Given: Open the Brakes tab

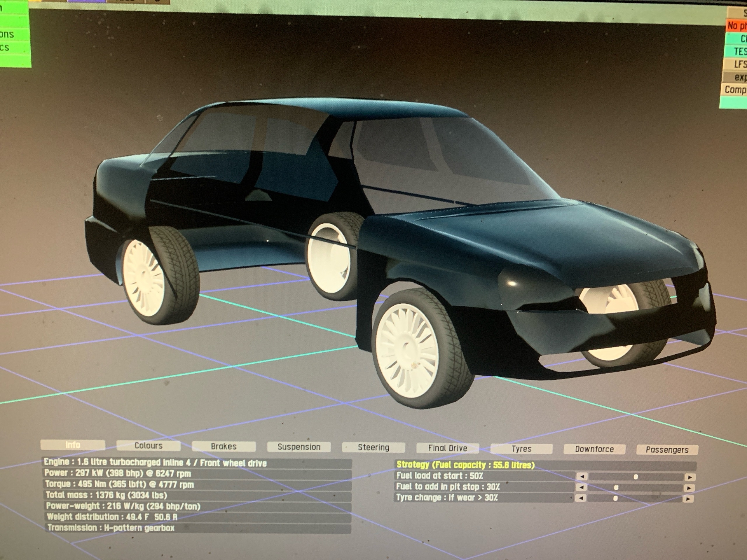Looking at the screenshot, I should tap(224, 446).
